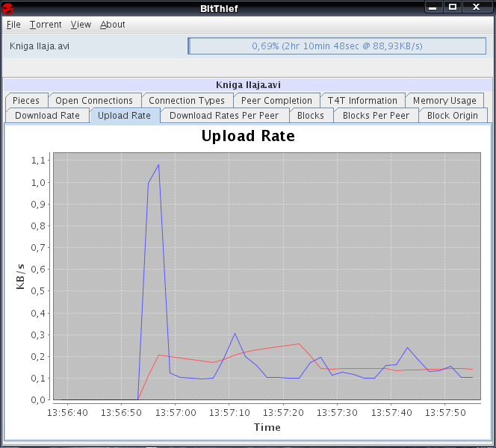Show the Blocks Per Peer tab
Screen dimensions: 496x448
376,116
